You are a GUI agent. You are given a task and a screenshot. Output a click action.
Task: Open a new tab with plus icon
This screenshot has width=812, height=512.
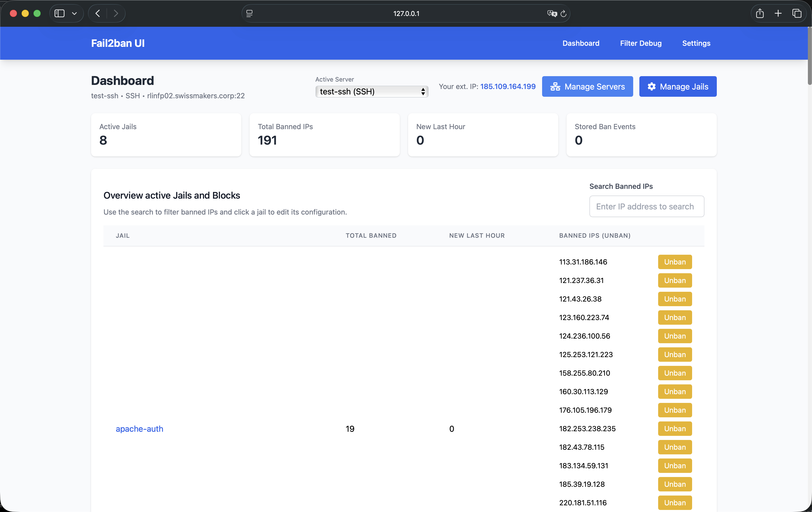point(778,13)
